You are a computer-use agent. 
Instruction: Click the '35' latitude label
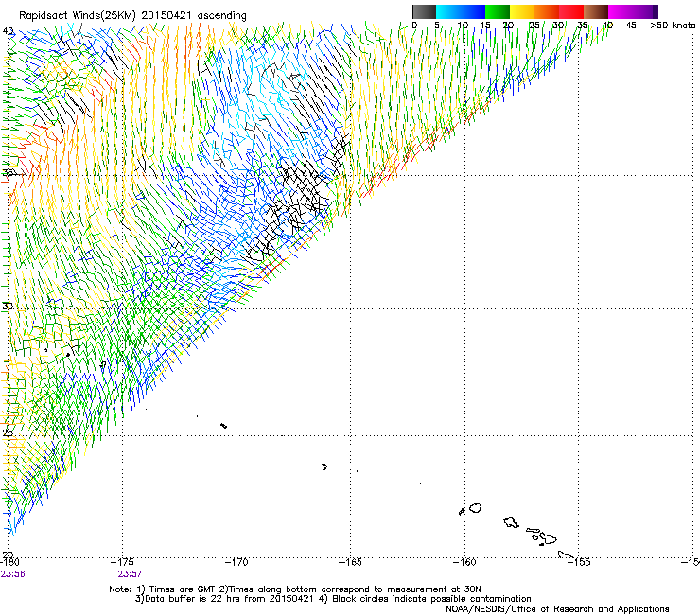8,172
